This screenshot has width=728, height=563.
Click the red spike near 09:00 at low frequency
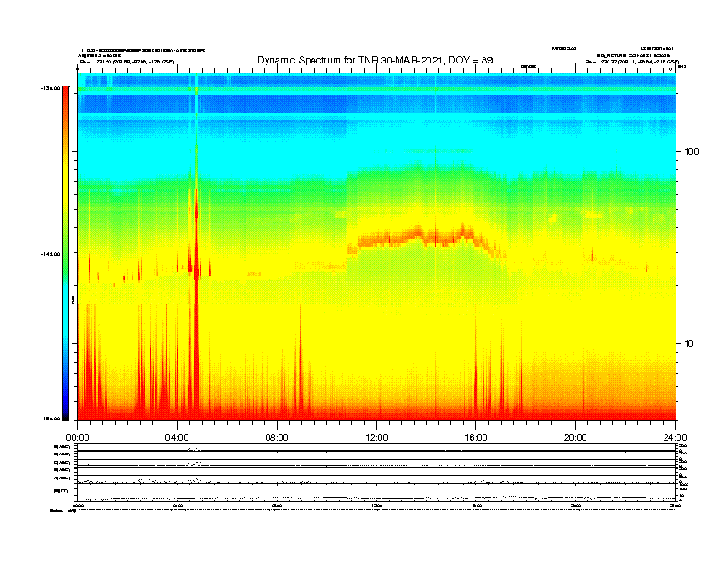point(300,362)
